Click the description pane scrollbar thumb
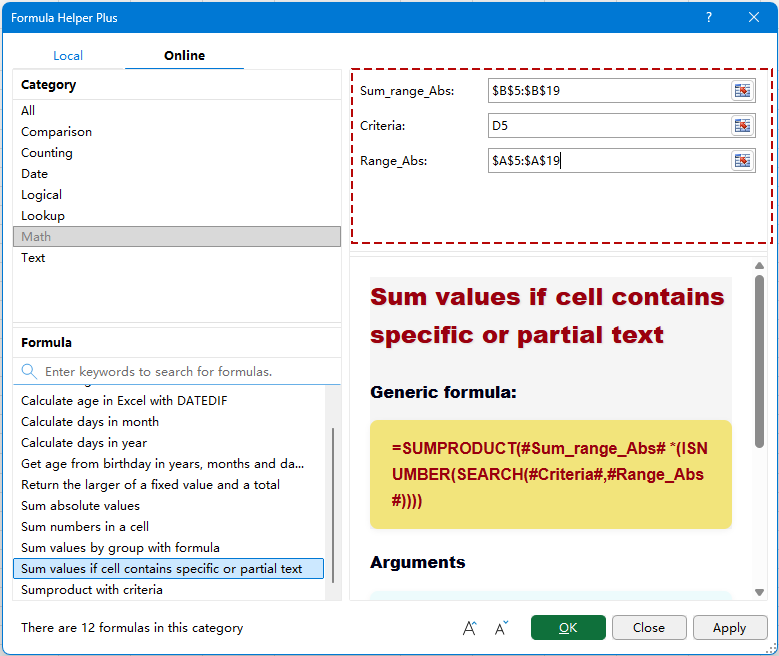This screenshot has width=779, height=656. point(759,362)
